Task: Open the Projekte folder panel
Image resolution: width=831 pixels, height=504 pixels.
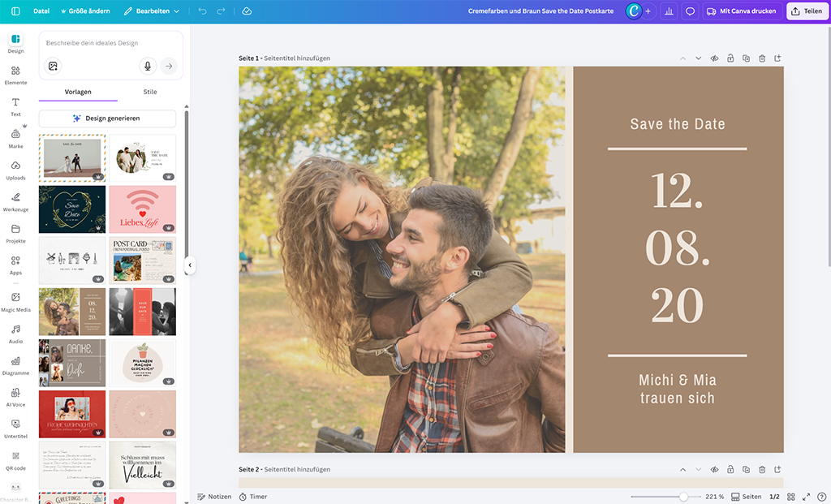Action: click(x=15, y=234)
